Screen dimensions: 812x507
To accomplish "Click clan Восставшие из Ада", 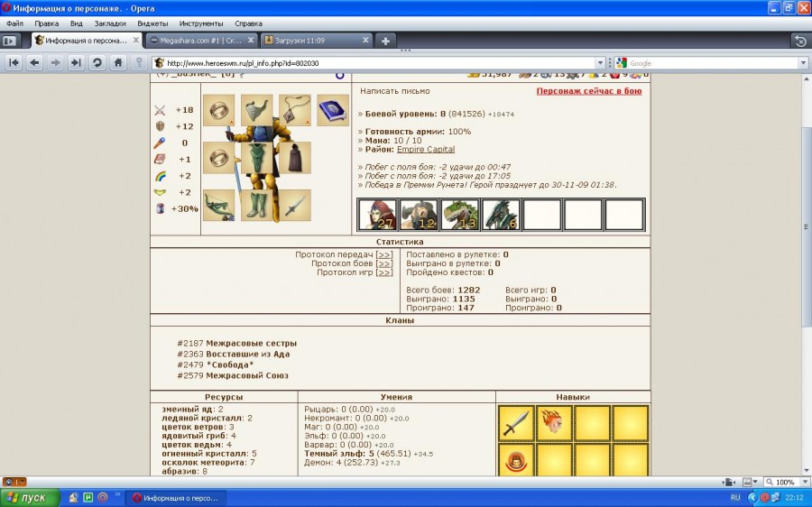I will click(x=247, y=354).
